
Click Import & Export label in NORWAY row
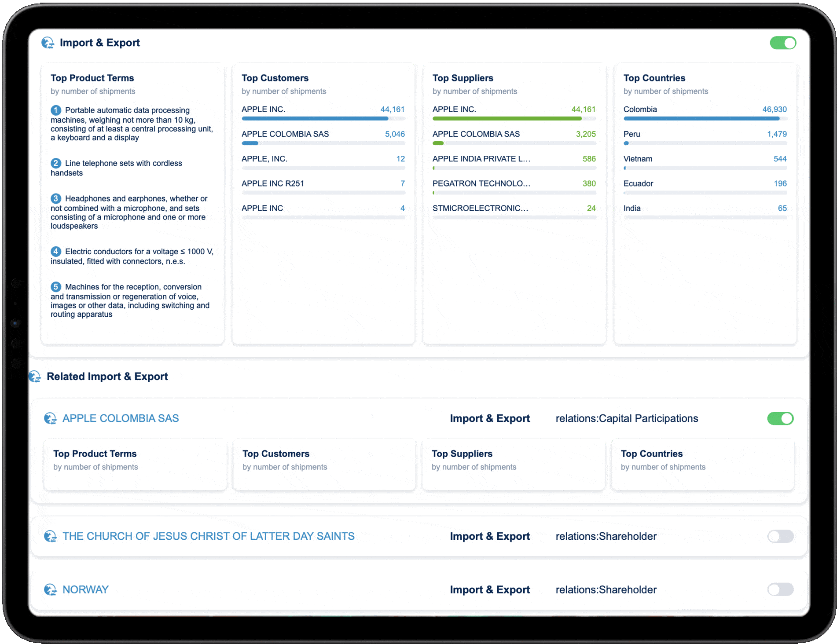tap(490, 589)
